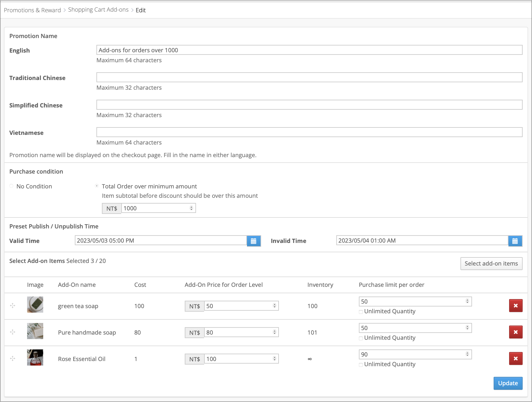532x402 pixels.
Task: Open the Valid Time calendar picker
Action: (x=253, y=241)
